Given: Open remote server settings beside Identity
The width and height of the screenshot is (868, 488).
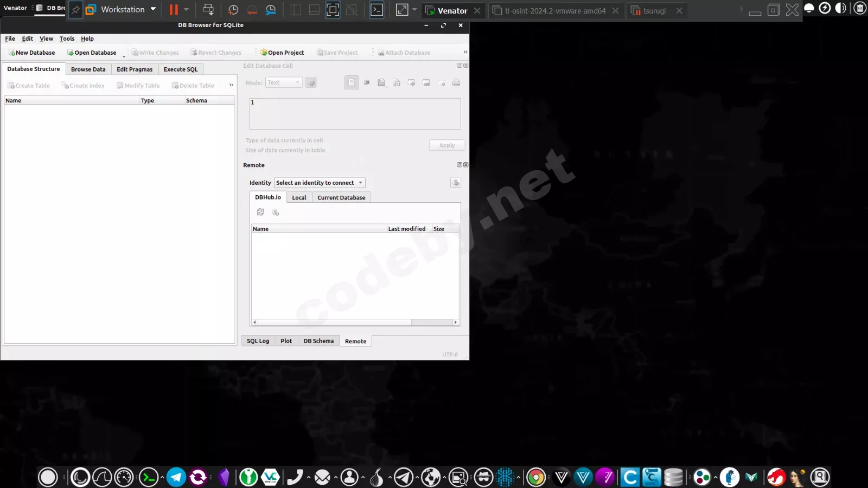Looking at the screenshot, I should point(456,183).
